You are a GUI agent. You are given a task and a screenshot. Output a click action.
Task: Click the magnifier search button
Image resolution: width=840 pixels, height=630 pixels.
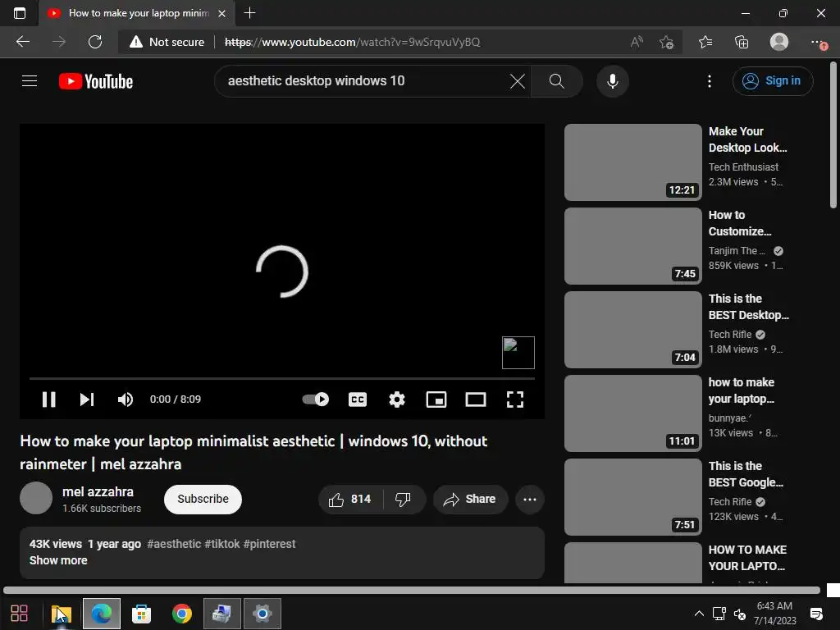tap(557, 81)
